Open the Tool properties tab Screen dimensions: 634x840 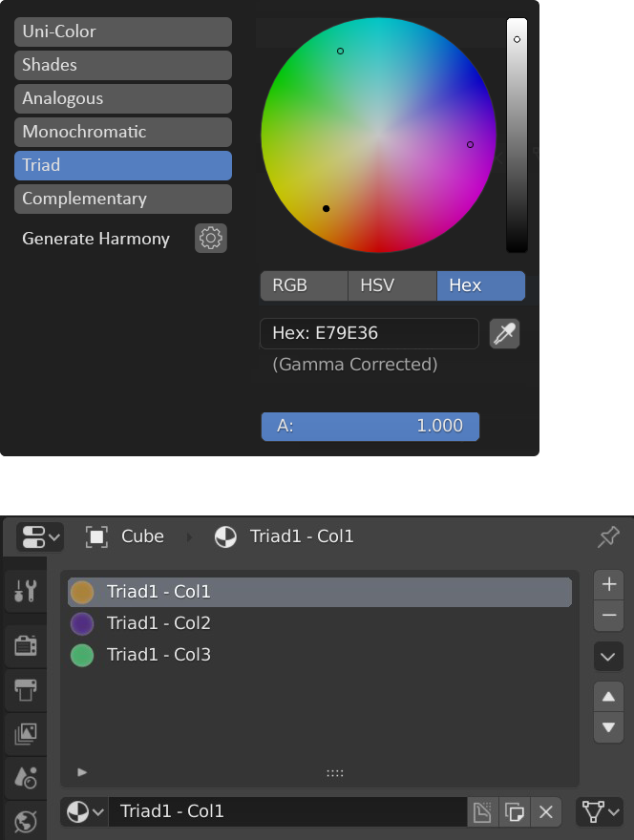coord(25,590)
